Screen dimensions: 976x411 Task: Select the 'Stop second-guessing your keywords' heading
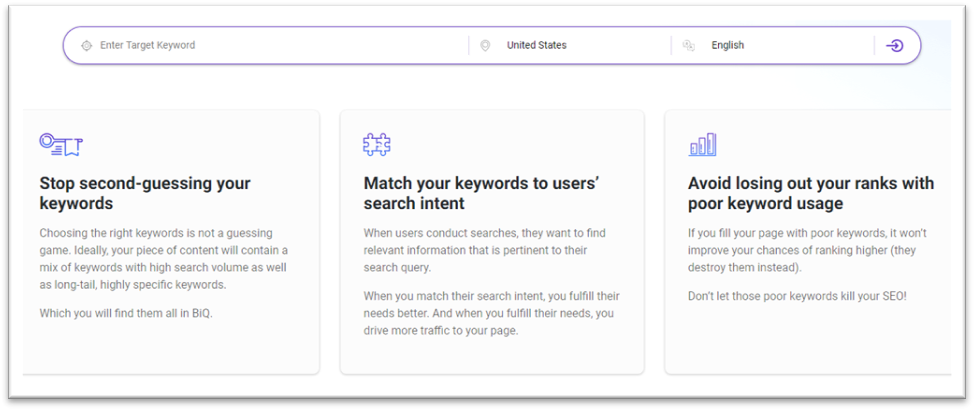click(x=145, y=193)
